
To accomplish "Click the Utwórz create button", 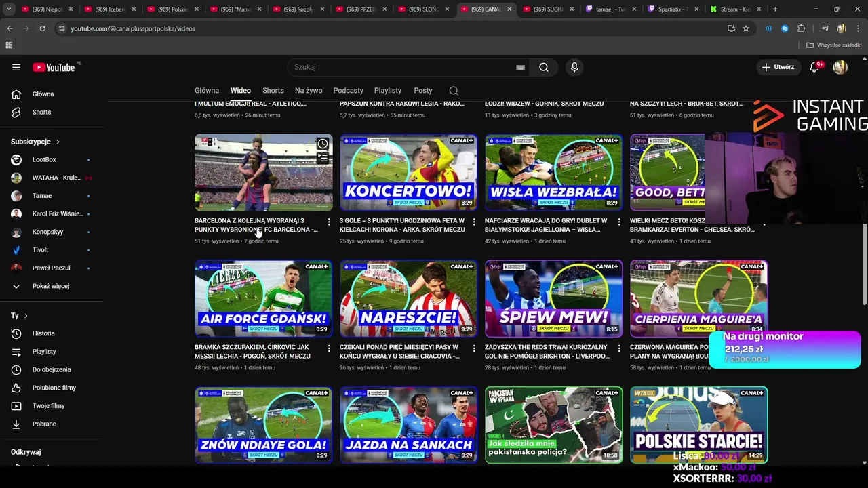I will (x=777, y=67).
